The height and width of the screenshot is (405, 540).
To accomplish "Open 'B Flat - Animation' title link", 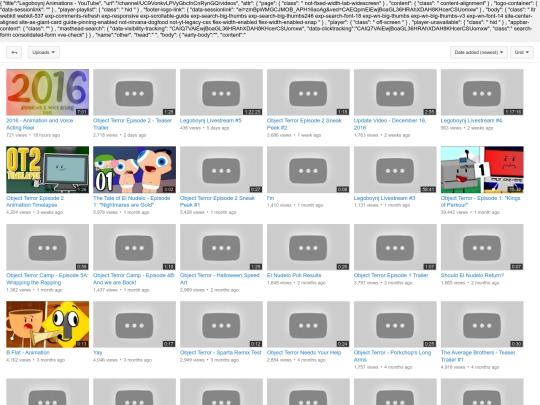I will click(28, 353).
